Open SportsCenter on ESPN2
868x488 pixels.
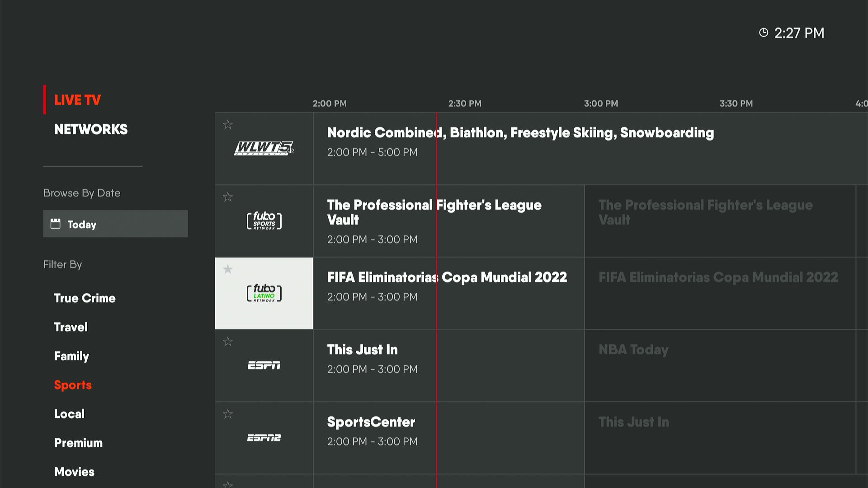pos(449,438)
